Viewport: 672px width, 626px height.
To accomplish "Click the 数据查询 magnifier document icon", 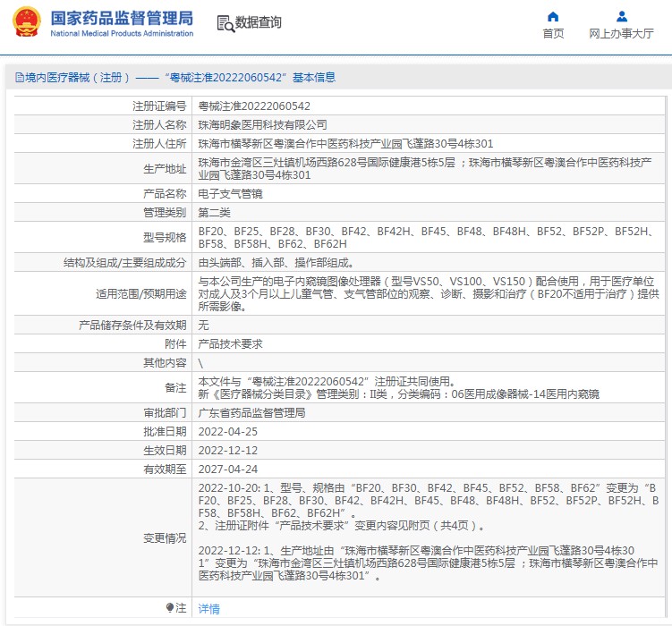I will [x=225, y=23].
